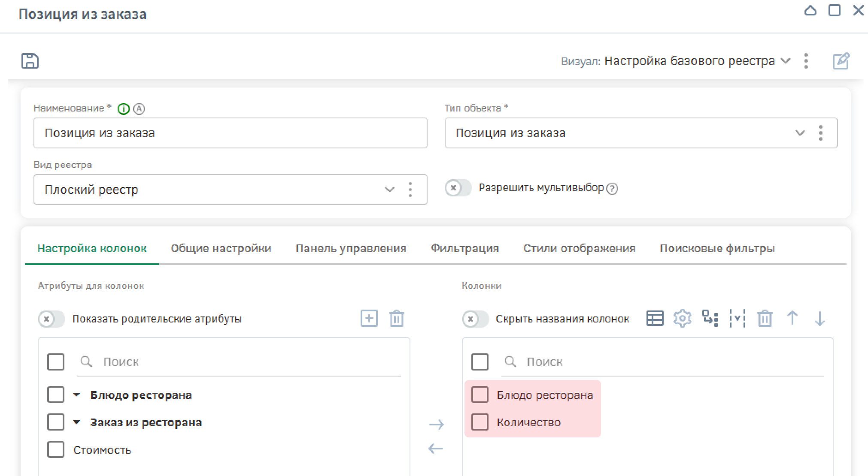Check the Количество column checkbox
The width and height of the screenshot is (868, 476).
click(480, 422)
